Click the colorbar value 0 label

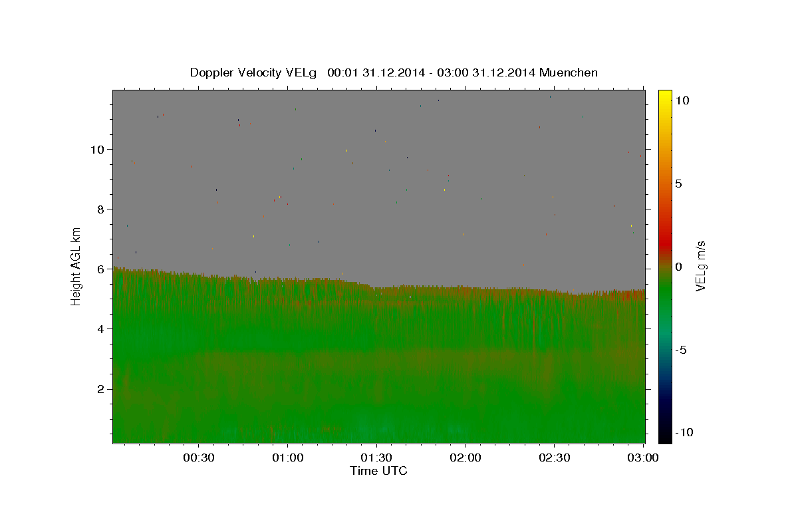[x=679, y=267]
